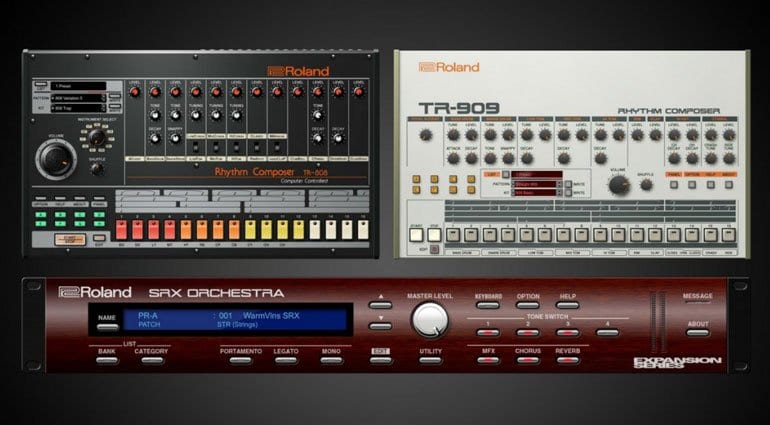Click red step button 1 on TR-808
770x425 pixels.
[121, 230]
